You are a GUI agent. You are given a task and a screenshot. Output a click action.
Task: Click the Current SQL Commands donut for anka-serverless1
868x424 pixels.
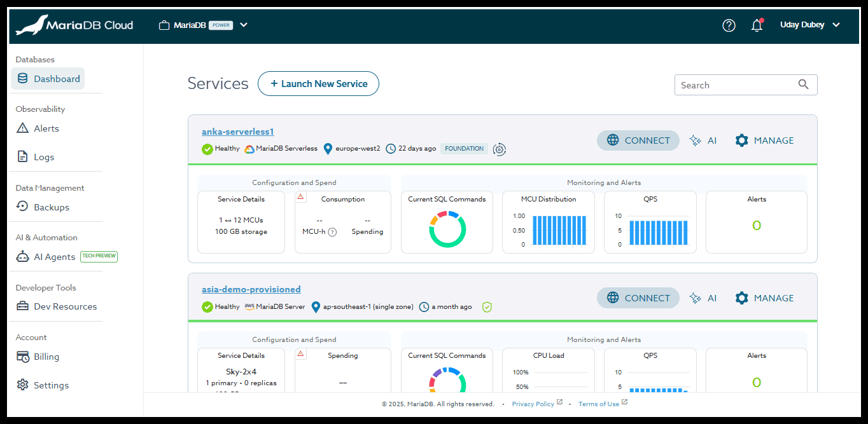click(x=447, y=229)
